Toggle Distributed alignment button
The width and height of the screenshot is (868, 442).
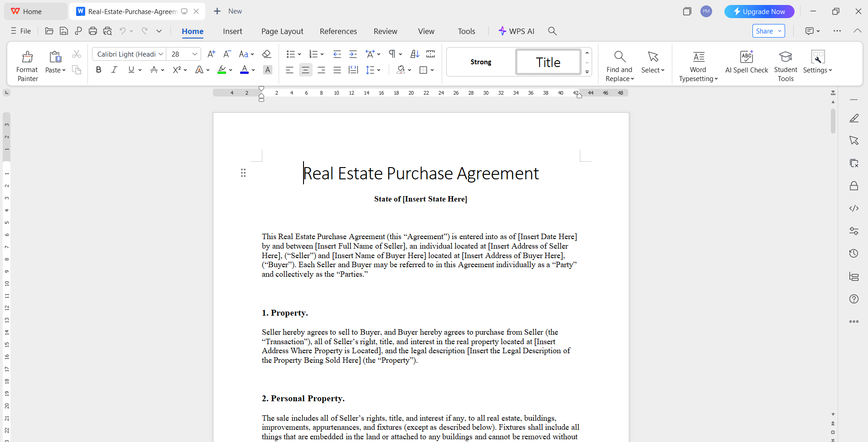(x=353, y=70)
